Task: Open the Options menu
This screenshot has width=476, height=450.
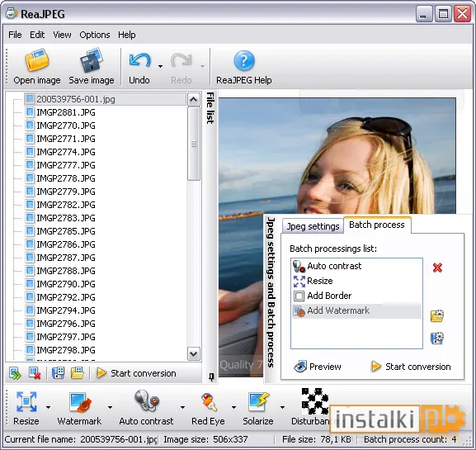Action: coord(95,35)
